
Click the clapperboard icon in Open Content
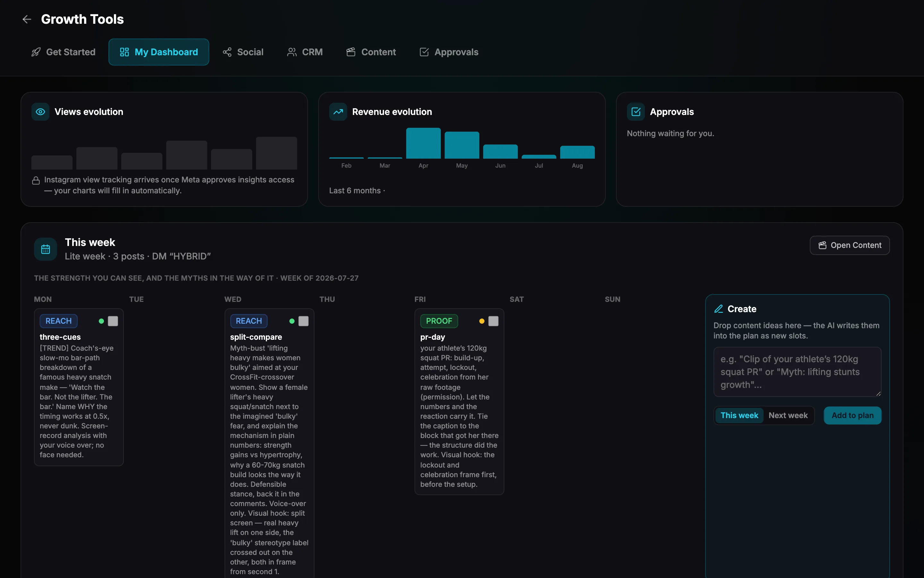point(822,245)
